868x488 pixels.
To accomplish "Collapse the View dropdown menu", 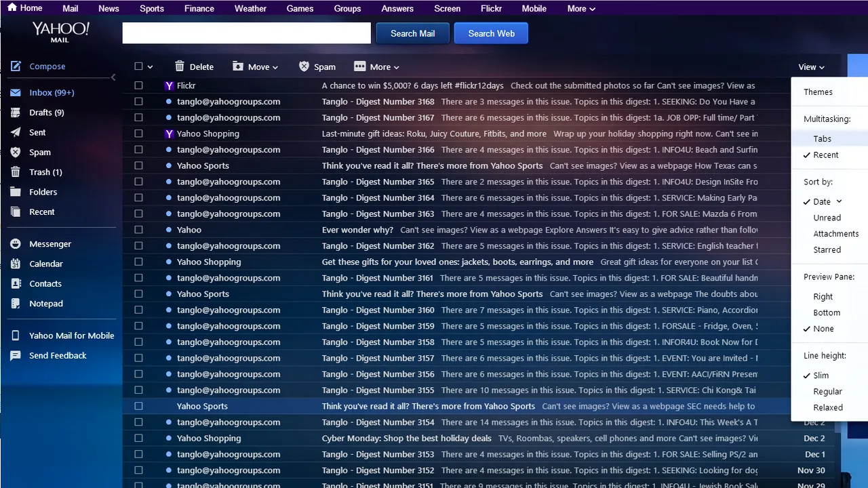I will point(811,67).
